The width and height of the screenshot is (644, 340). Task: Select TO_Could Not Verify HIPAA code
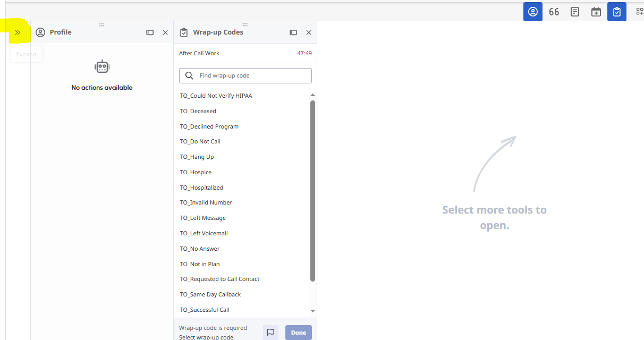pos(216,96)
